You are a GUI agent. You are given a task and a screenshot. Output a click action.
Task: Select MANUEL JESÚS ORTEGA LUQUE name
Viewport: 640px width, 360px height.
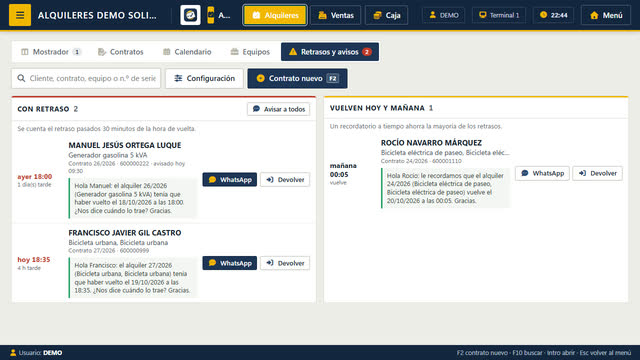click(x=124, y=145)
